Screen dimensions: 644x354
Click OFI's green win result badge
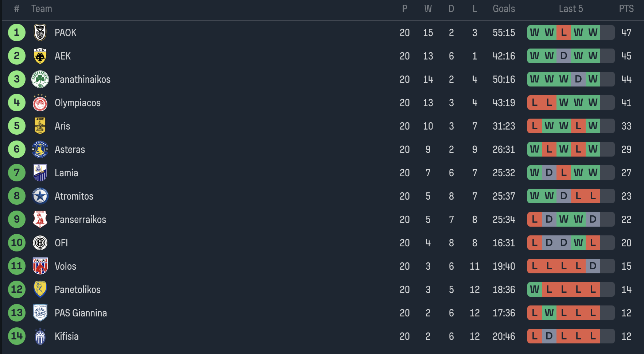coord(578,243)
